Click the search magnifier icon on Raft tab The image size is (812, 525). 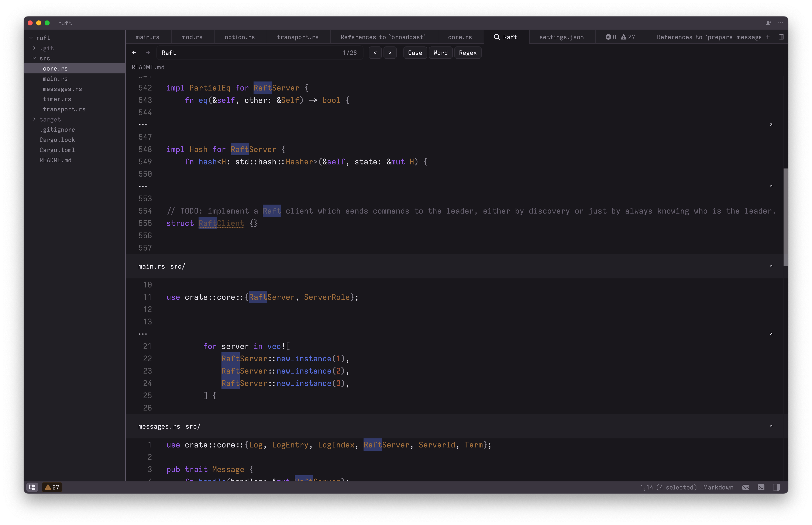496,37
